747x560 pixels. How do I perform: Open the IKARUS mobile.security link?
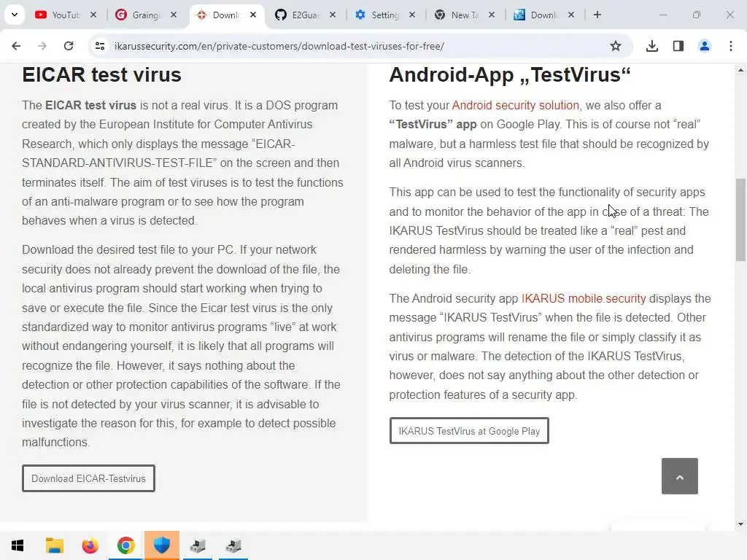click(x=584, y=298)
